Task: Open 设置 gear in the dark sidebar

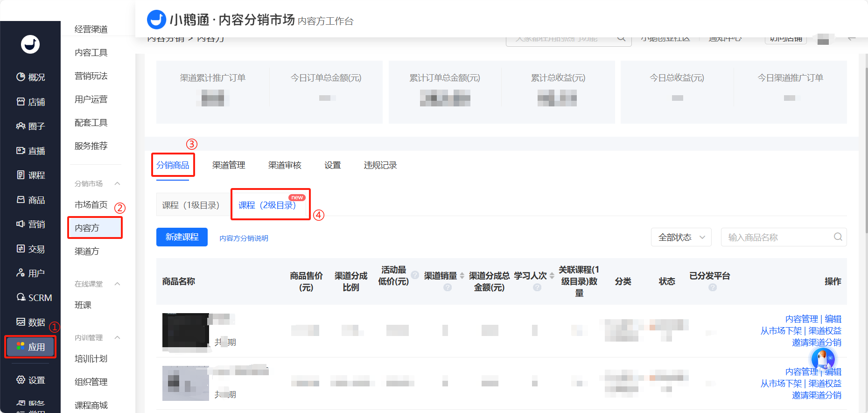Action: pos(30,380)
